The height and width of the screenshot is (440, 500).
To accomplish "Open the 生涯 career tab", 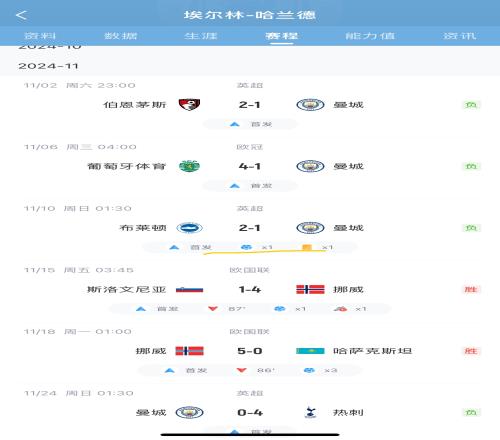I will pyautogui.click(x=201, y=36).
